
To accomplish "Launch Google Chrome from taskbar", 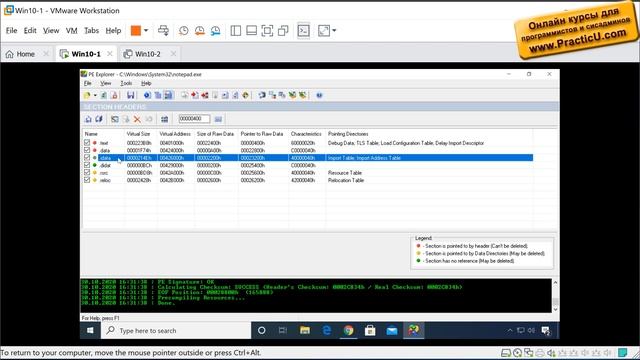I will [x=348, y=331].
